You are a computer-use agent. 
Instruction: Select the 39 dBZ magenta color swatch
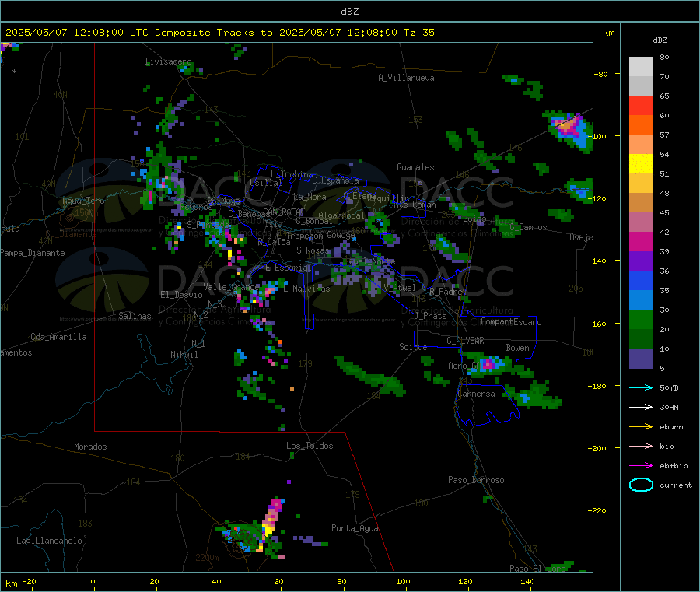coord(641,241)
